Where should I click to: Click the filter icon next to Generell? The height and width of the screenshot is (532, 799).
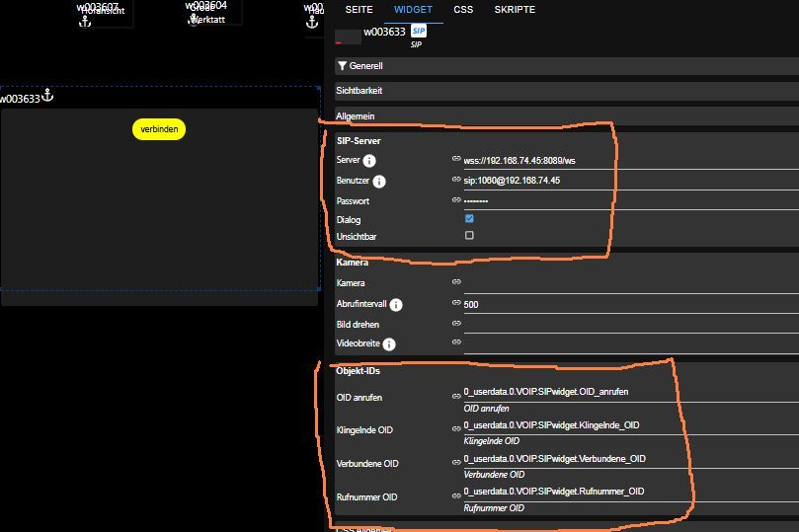[x=343, y=66]
